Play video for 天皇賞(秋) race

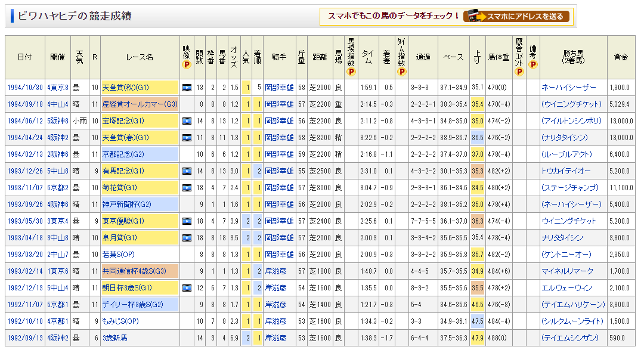(186, 88)
